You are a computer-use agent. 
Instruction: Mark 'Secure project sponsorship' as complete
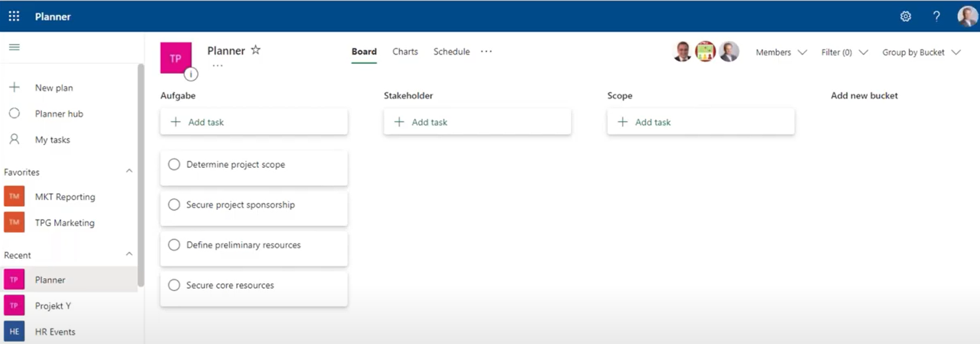[174, 205]
